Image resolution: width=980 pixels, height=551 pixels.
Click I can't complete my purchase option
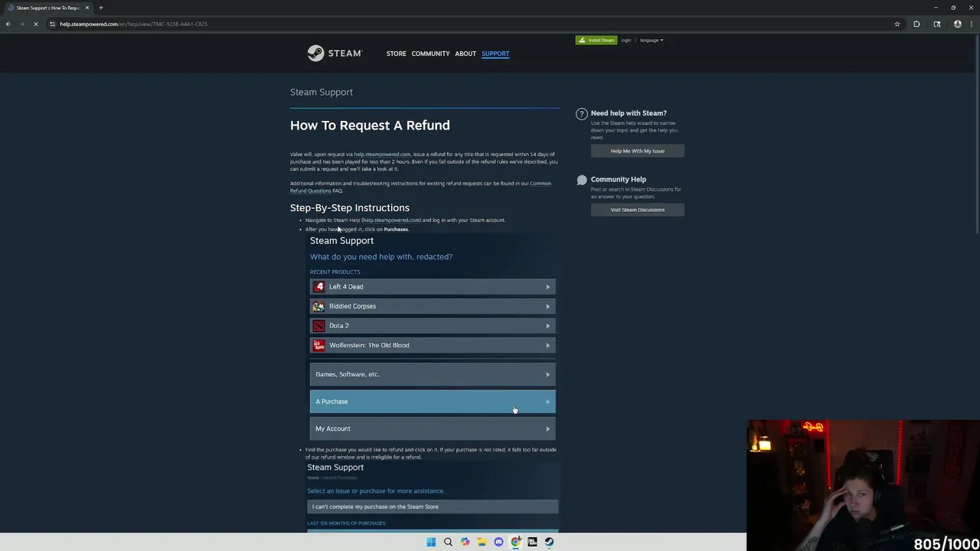(x=433, y=507)
